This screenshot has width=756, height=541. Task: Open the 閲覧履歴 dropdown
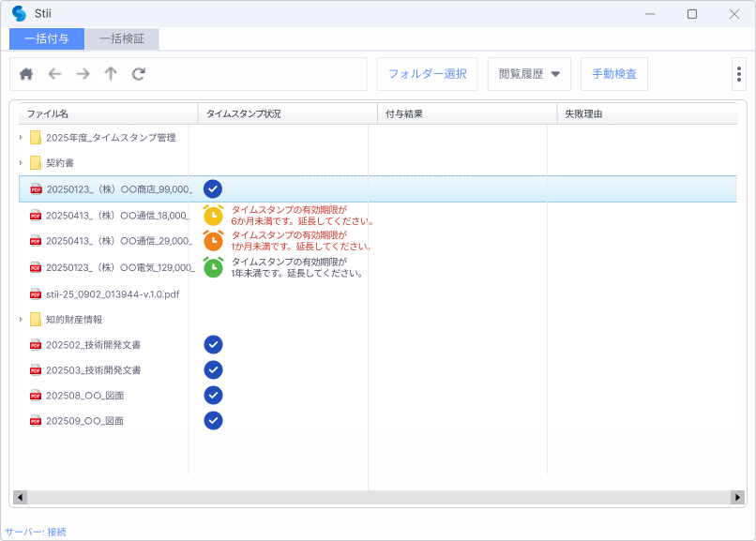[x=529, y=74]
